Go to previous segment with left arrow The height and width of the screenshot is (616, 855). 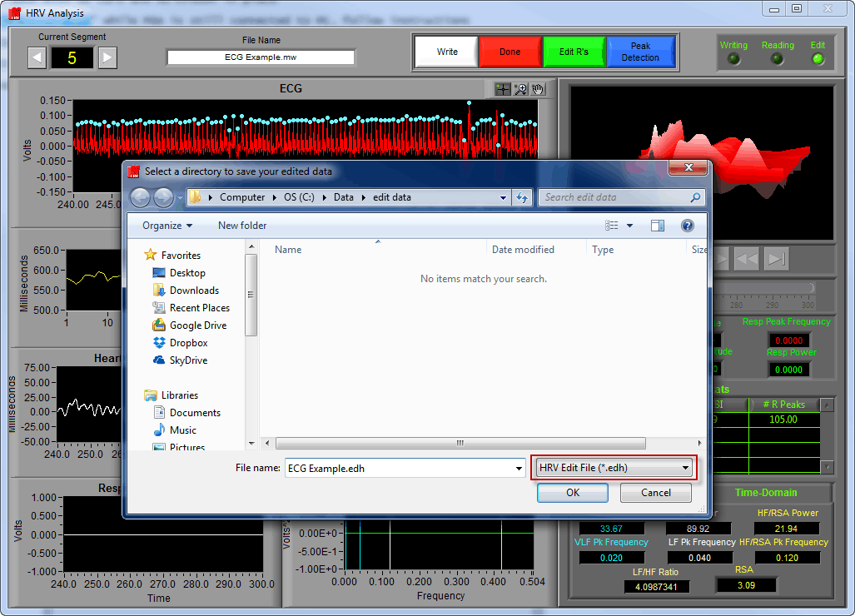point(37,57)
